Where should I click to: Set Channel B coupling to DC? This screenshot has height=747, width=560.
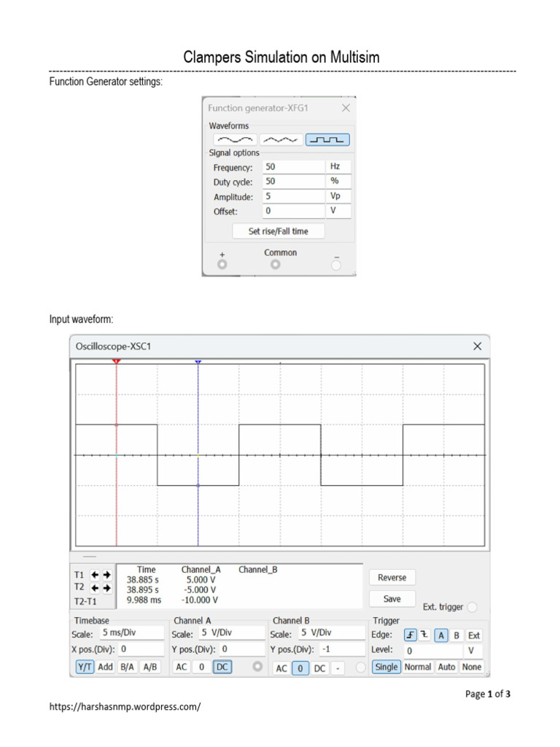pos(320,668)
